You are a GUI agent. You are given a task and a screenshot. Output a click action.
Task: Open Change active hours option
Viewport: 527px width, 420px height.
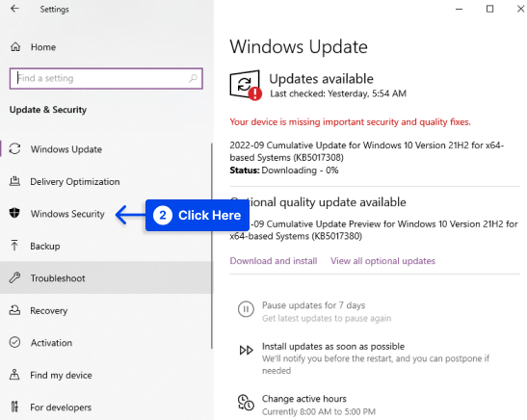point(304,399)
